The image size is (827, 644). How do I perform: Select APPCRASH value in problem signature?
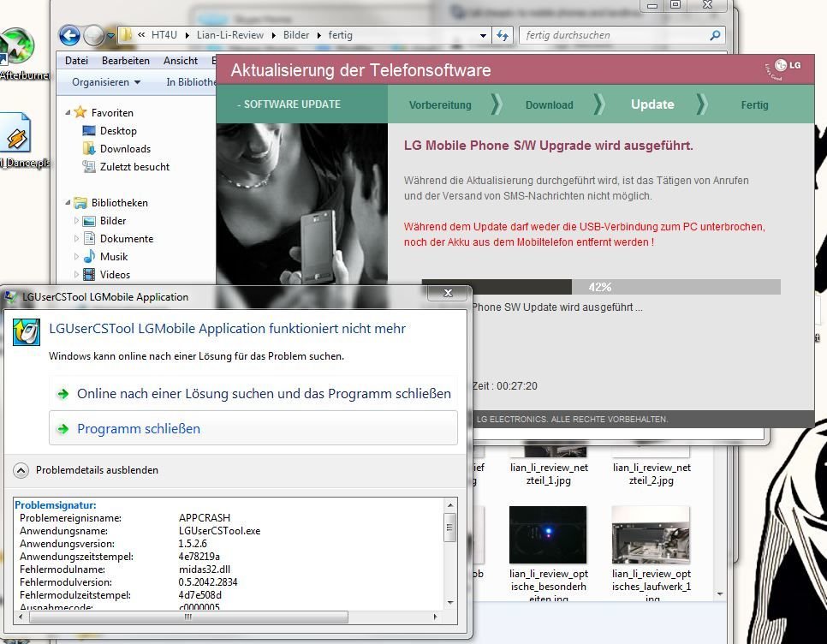pyautogui.click(x=205, y=518)
